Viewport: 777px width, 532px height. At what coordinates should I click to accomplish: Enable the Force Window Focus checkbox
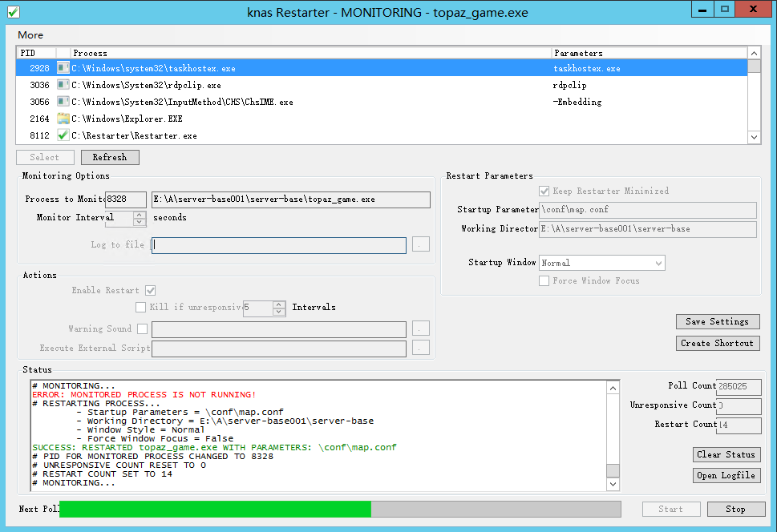pos(544,280)
